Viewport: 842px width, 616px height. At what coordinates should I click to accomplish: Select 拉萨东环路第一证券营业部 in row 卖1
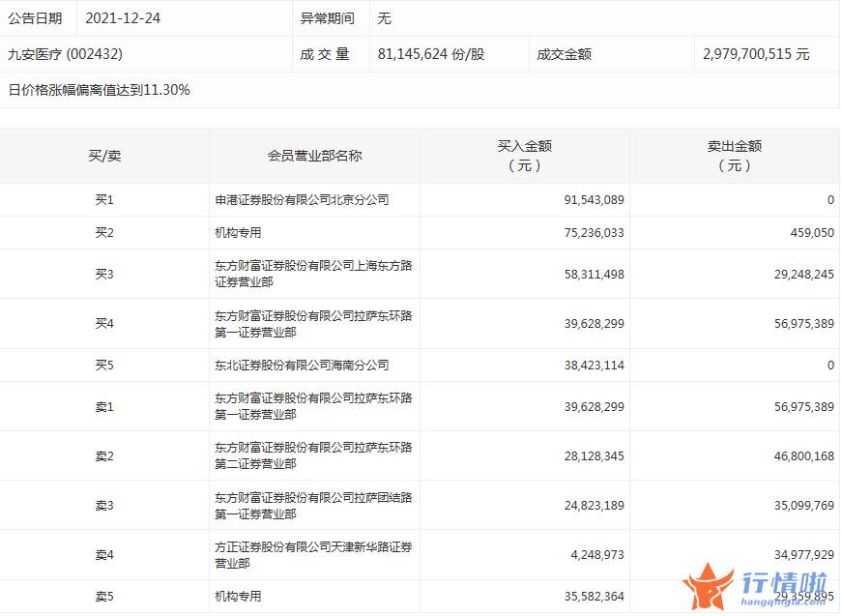click(313, 406)
